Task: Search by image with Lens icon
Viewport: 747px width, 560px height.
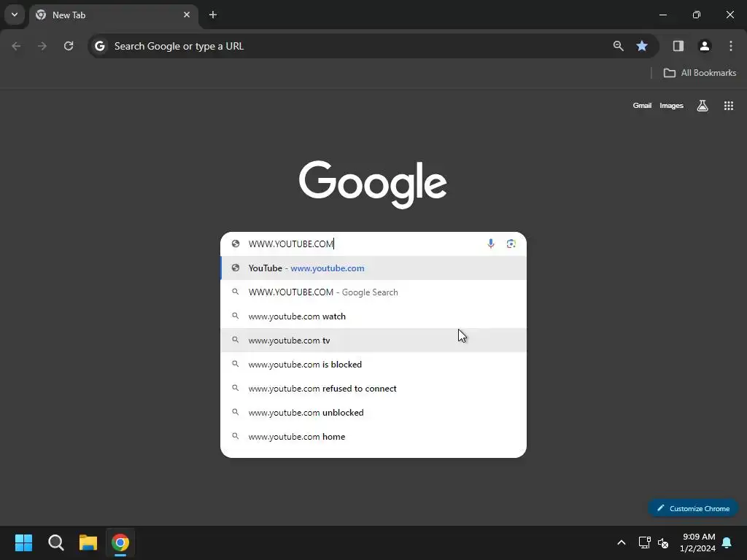Action: point(511,244)
